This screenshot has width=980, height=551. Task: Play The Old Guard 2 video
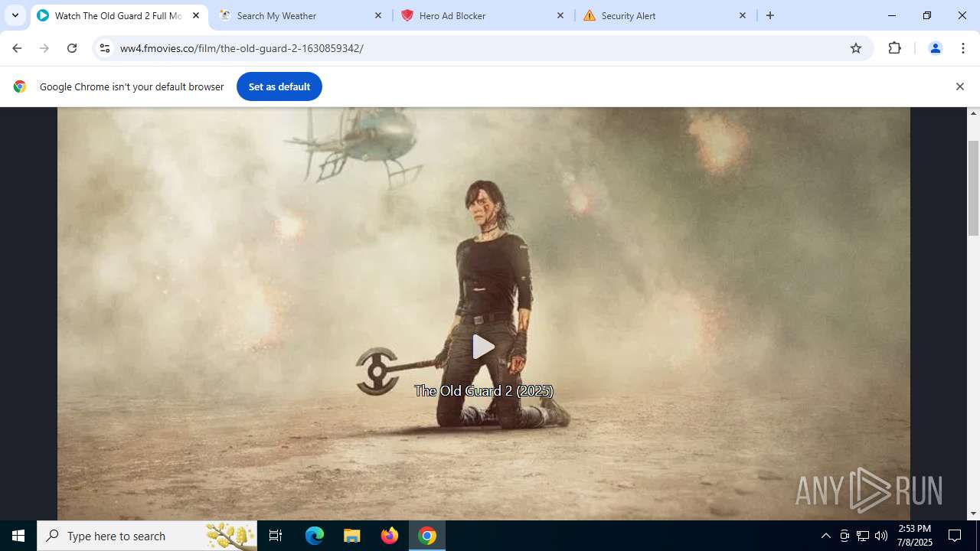[x=483, y=347]
